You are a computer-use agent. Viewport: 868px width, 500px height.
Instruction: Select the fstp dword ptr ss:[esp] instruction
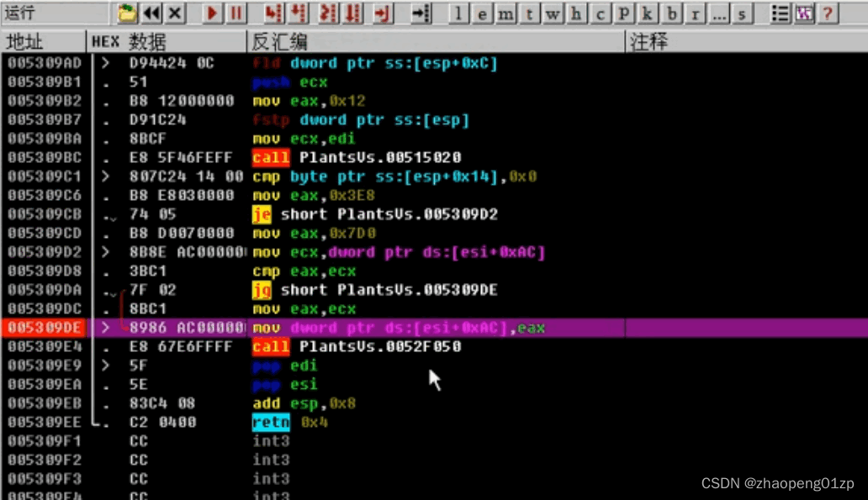point(361,119)
